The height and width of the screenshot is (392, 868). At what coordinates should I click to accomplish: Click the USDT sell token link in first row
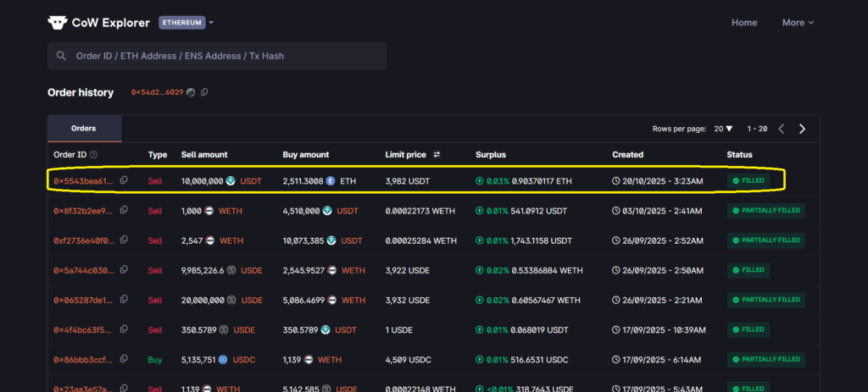click(251, 181)
